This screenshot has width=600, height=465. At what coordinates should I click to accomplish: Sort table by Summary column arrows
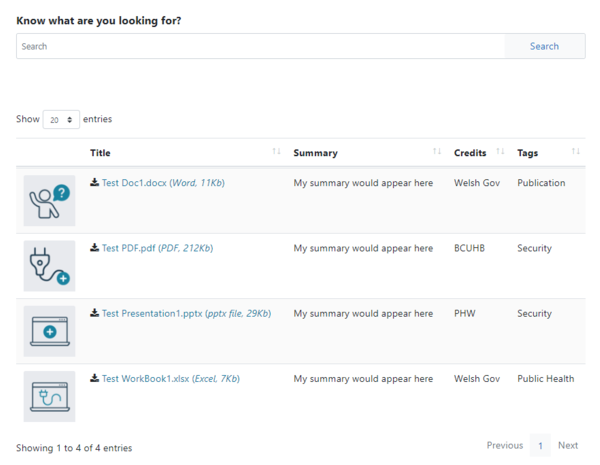(436, 152)
